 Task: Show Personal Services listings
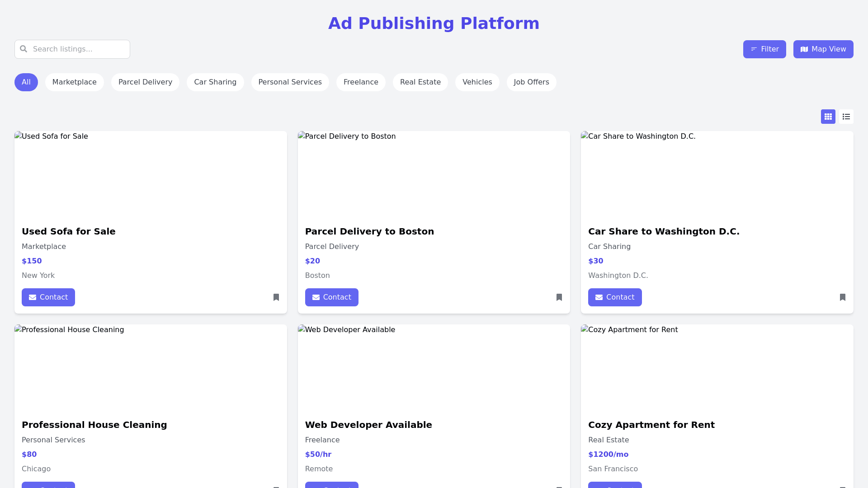point(290,82)
